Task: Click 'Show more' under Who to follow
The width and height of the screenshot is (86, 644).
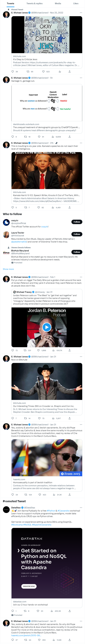Action: tap(8, 269)
